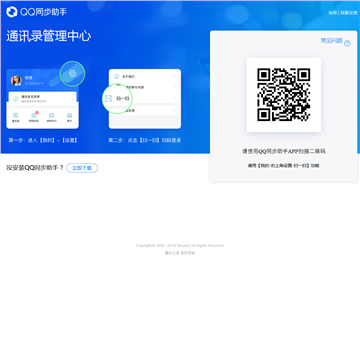Click the QQ同步助手 header title text

click(43, 12)
